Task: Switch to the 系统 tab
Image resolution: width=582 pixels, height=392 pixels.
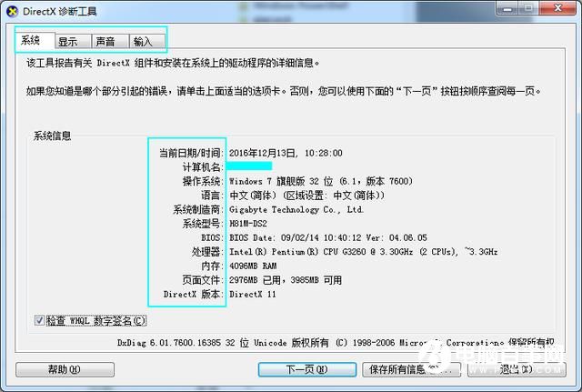Action: tap(35, 40)
